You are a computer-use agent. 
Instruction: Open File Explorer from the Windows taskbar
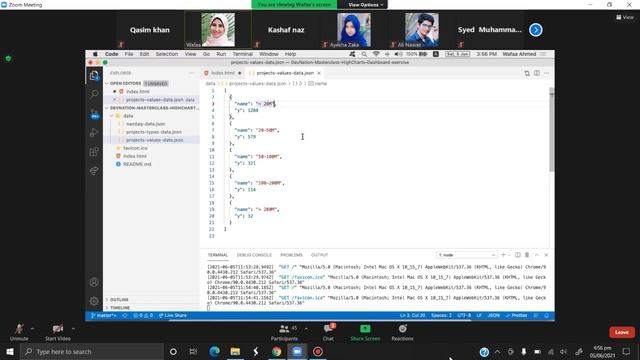(x=235, y=351)
